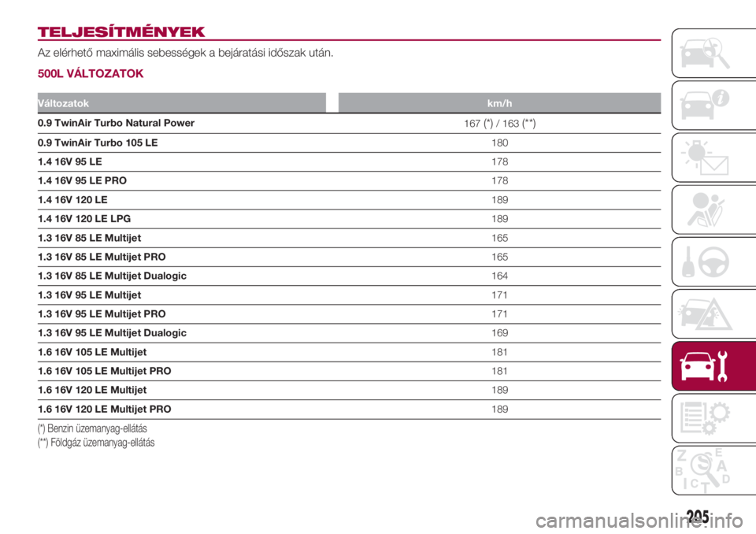This screenshot has height=534, width=756.
Task: Select row '1.6 16V 105 LE Multijet'
Action: click(349, 352)
